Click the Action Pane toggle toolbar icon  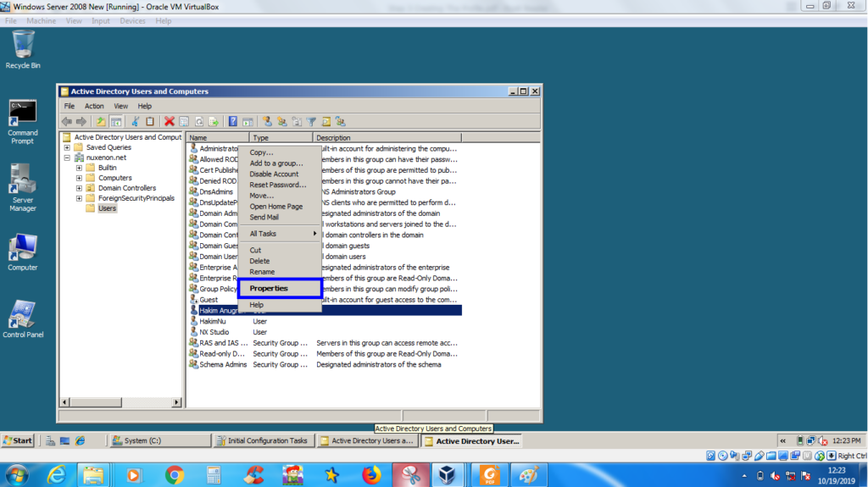click(248, 121)
